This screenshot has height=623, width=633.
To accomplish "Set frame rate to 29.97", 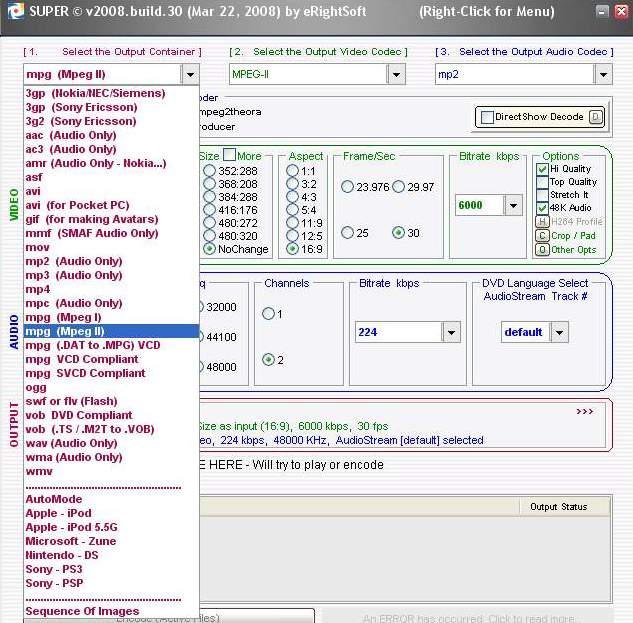I will pyautogui.click(x=398, y=187).
